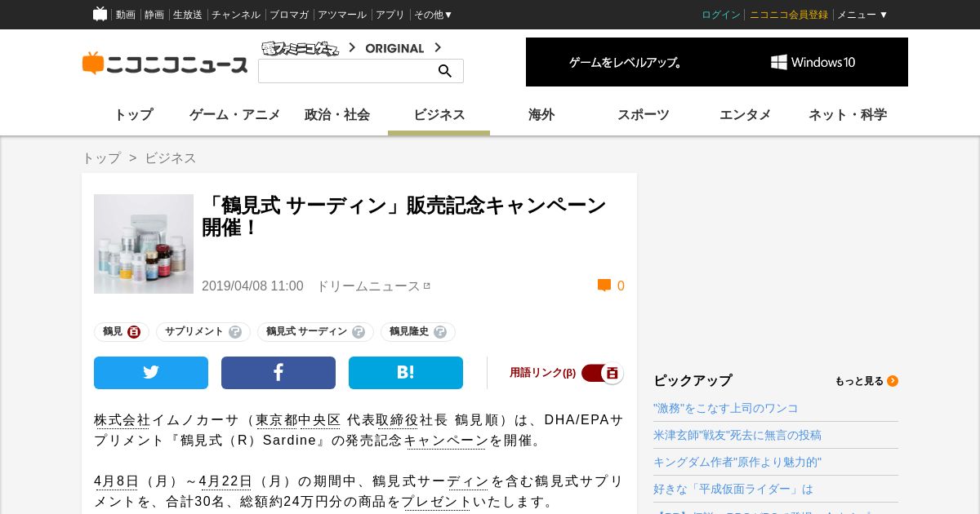Click the 東京都 term link
Image resolution: width=980 pixels, height=514 pixels.
(277, 420)
